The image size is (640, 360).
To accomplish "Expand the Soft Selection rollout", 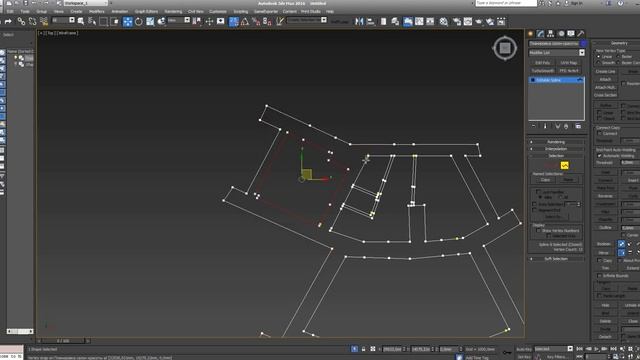I will pyautogui.click(x=556, y=259).
